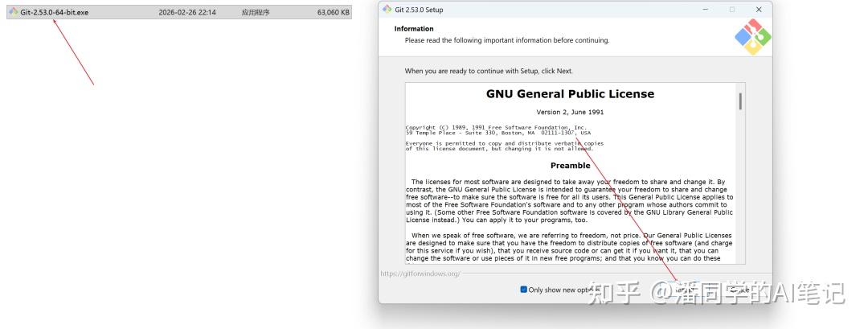Toggle the Only show new options checkbox
Image resolution: width=868 pixels, height=329 pixels.
pos(524,290)
